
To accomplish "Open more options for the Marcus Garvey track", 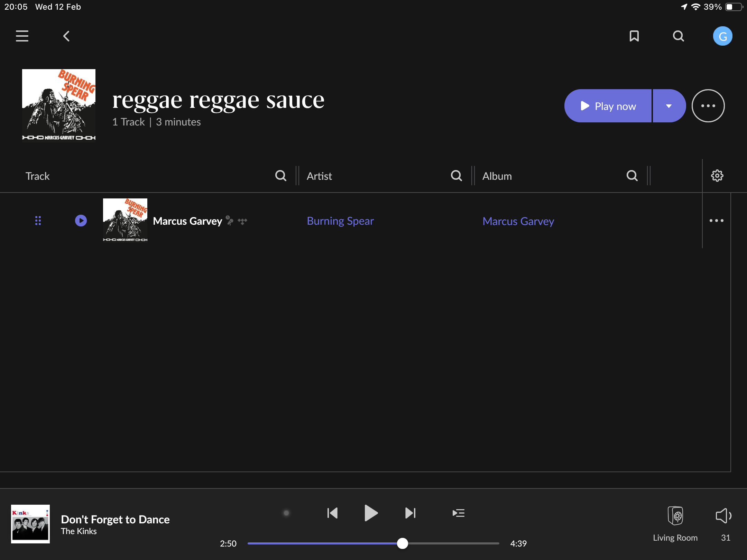I will tap(717, 221).
